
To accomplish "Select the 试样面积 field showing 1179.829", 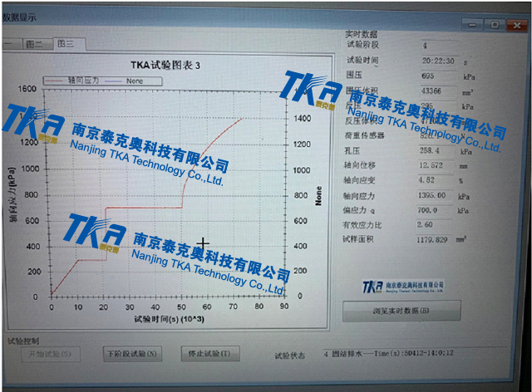I will (x=436, y=240).
